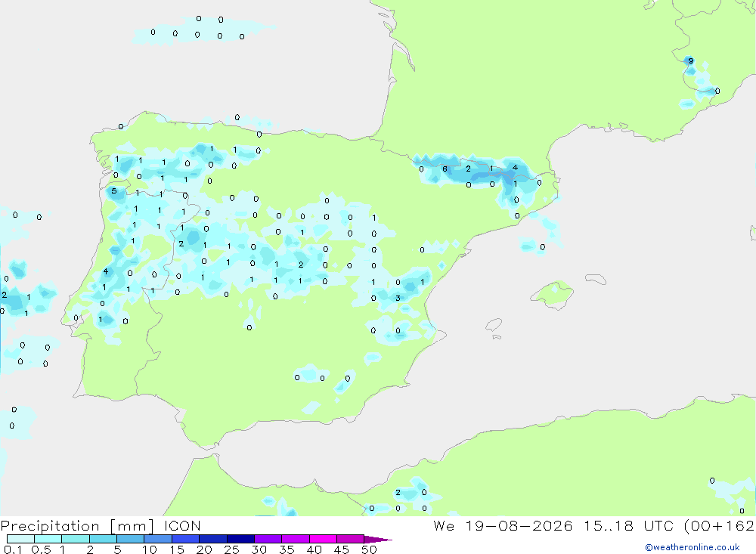
Task: Click the Menorca island outline on the map
Action: [596, 279]
